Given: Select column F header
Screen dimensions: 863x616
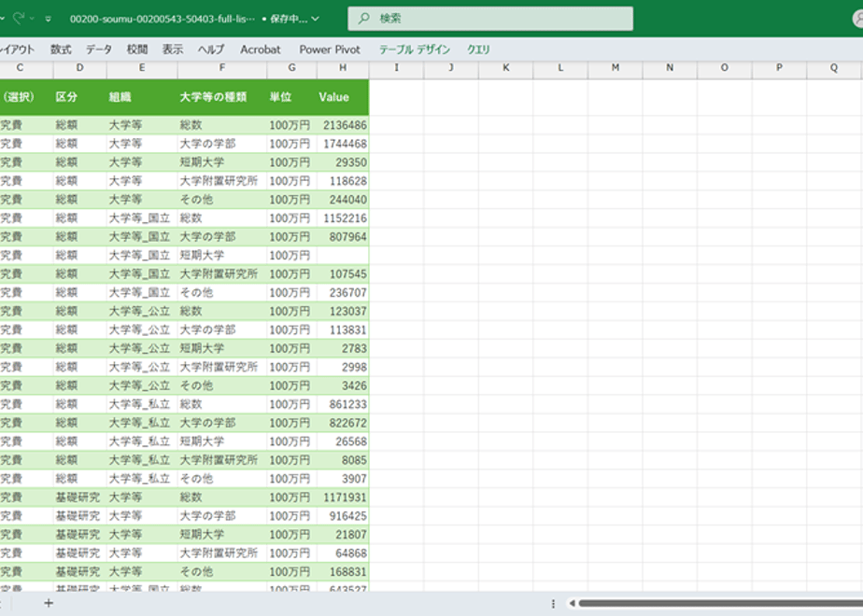Looking at the screenshot, I should click(221, 67).
